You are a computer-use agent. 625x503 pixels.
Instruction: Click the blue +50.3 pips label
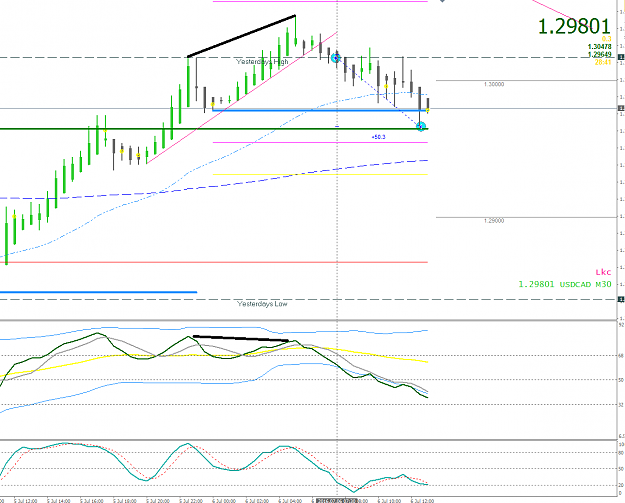click(x=378, y=137)
